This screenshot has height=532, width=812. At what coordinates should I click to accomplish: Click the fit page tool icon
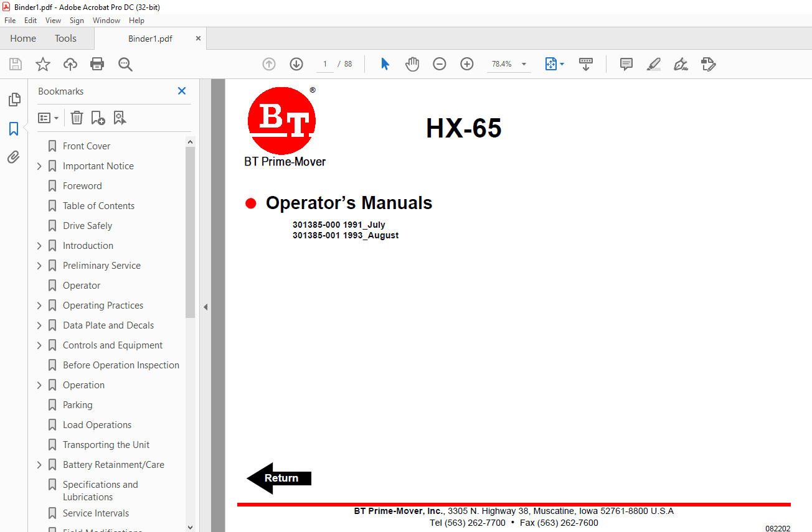point(550,64)
